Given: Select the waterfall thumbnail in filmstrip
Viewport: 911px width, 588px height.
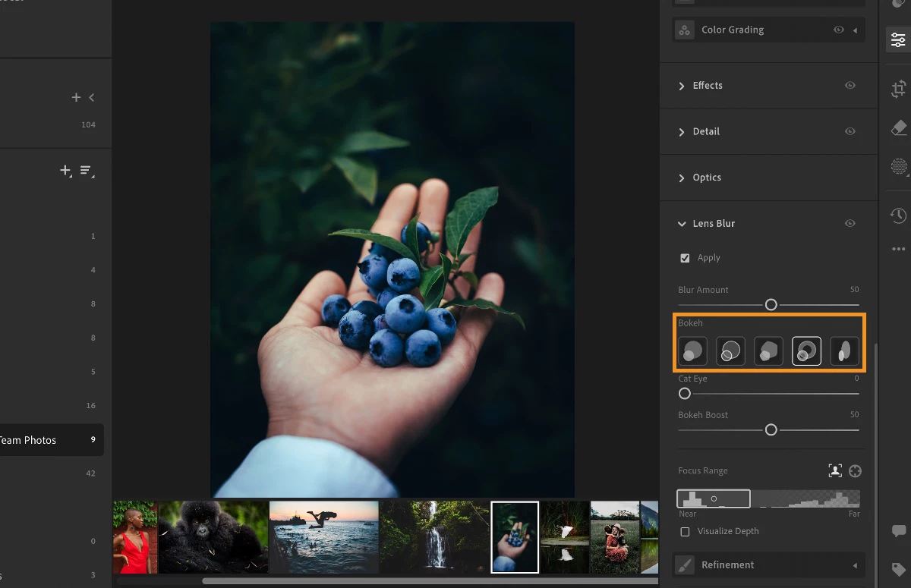Looking at the screenshot, I should 434,537.
